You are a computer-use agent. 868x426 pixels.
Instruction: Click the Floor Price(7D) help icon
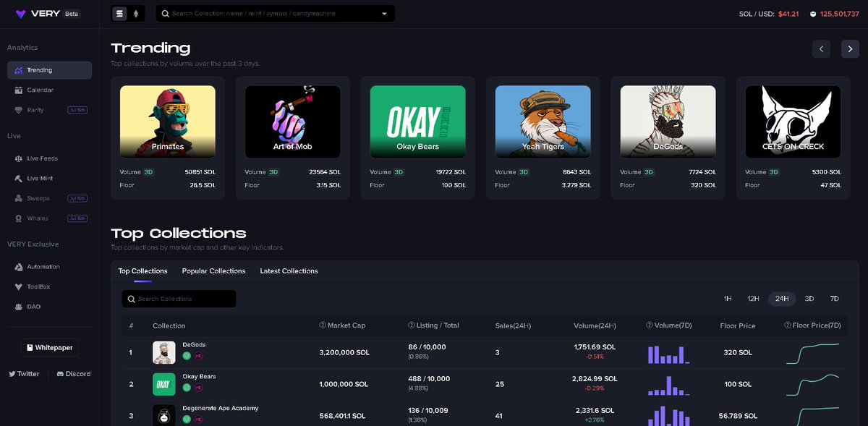788,325
